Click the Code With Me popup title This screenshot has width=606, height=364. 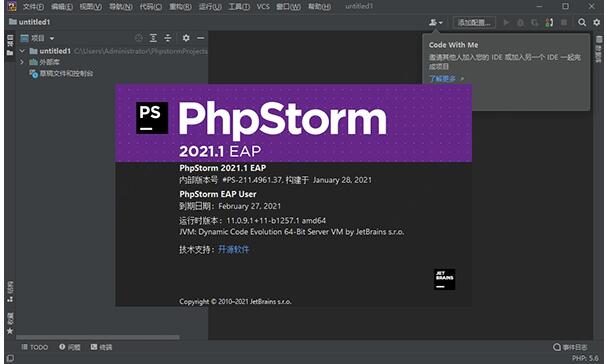pos(453,45)
